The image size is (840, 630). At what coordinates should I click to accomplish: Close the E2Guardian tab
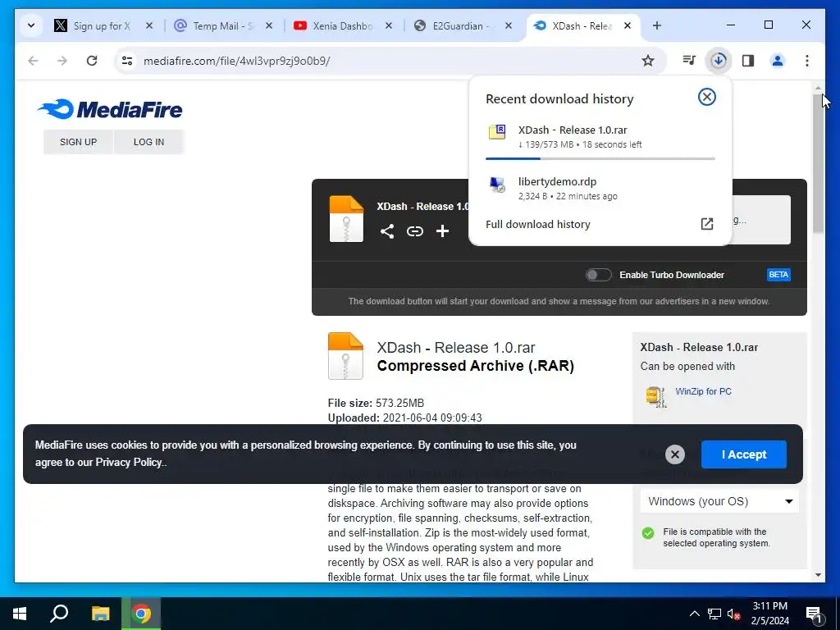point(509,25)
